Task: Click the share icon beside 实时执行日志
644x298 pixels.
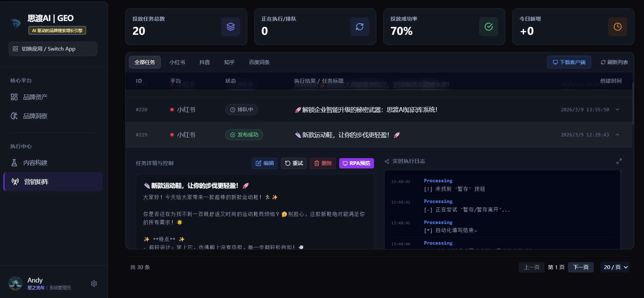Action: (x=387, y=161)
